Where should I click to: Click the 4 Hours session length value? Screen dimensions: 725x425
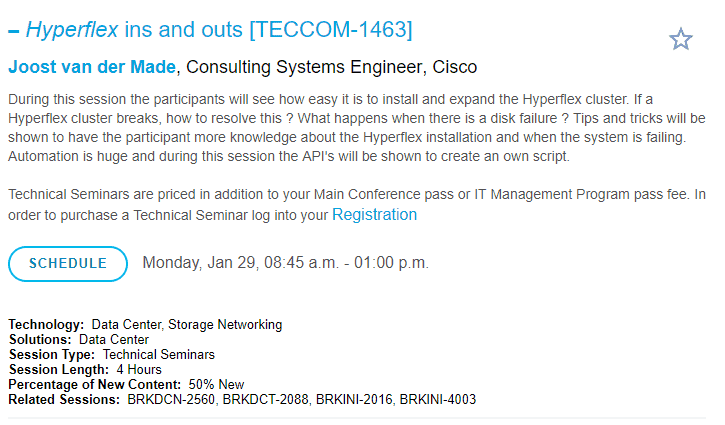click(x=139, y=370)
